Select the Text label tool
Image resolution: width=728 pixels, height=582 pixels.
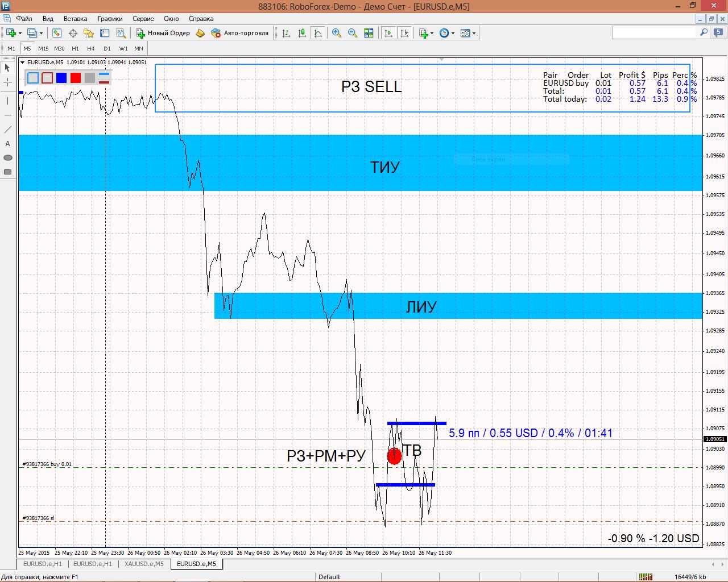[x=7, y=144]
